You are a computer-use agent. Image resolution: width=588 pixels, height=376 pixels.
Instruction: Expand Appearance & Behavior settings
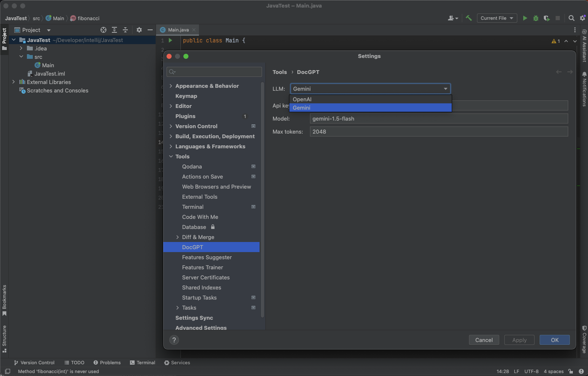point(171,86)
